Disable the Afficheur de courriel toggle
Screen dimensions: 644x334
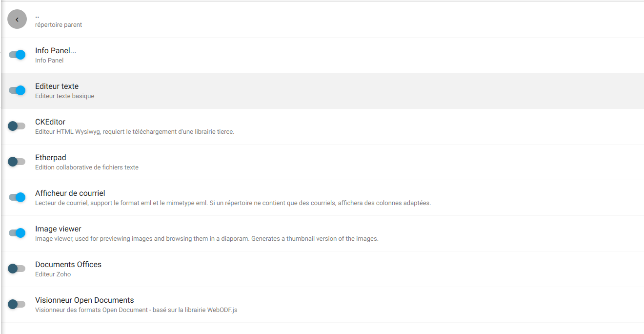pyautogui.click(x=17, y=197)
